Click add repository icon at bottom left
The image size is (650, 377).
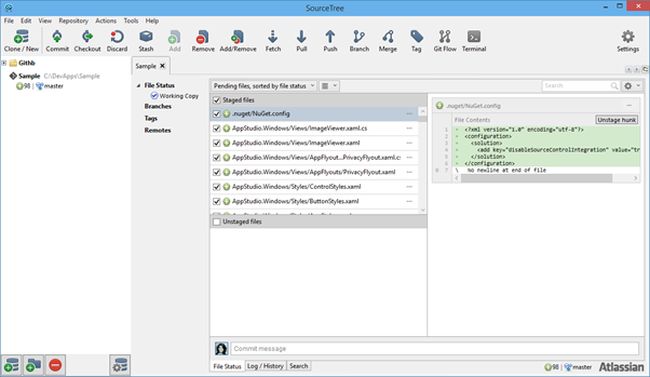point(11,365)
